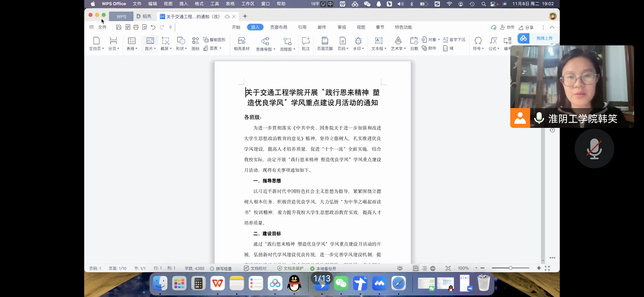
Task: Toggle 拼写检查 spell check in status bar
Action: (x=221, y=268)
